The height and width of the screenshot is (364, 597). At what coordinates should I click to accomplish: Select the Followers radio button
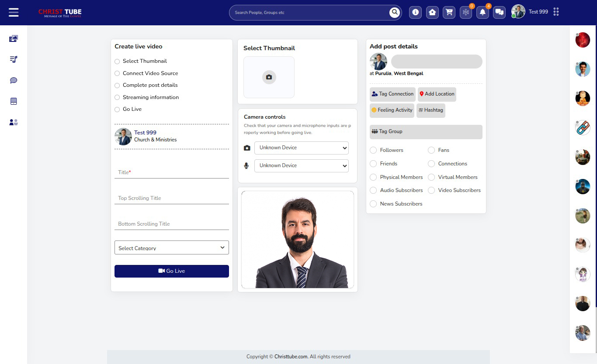pos(373,150)
